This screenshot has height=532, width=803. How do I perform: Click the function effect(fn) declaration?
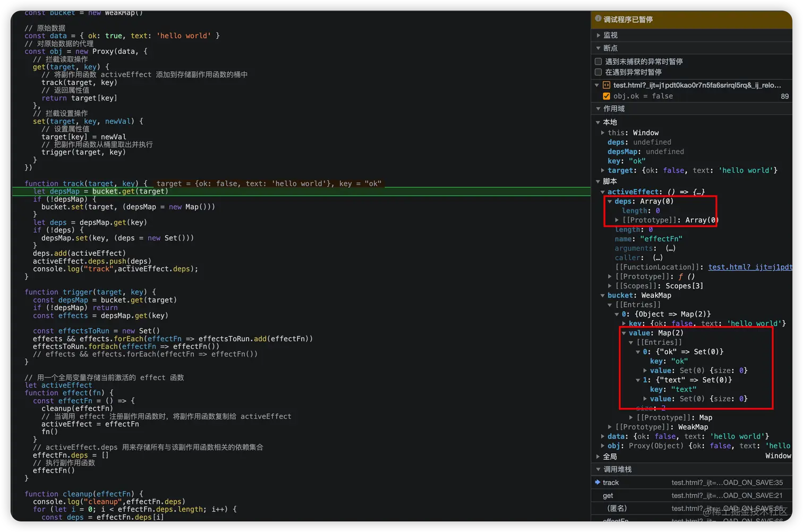tap(69, 393)
